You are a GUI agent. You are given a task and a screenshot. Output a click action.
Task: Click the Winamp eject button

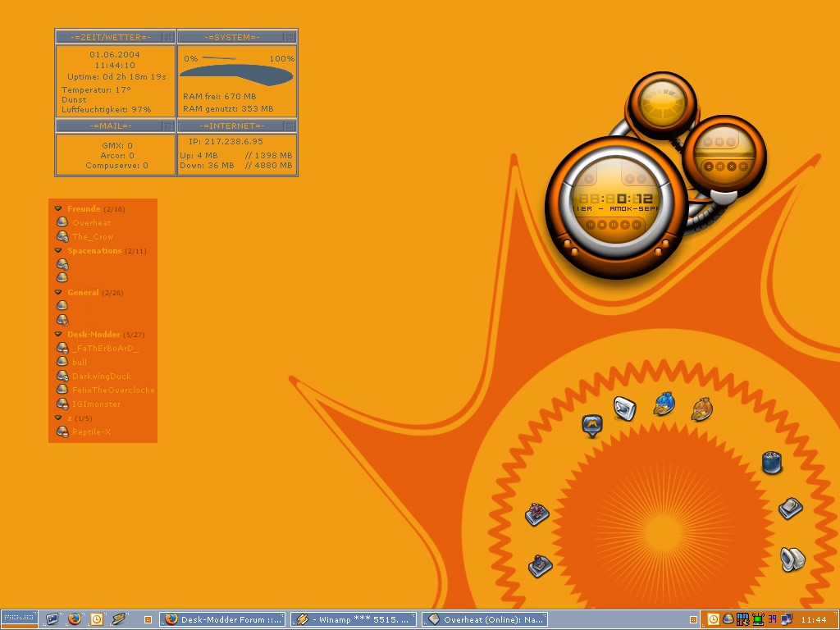click(x=624, y=225)
